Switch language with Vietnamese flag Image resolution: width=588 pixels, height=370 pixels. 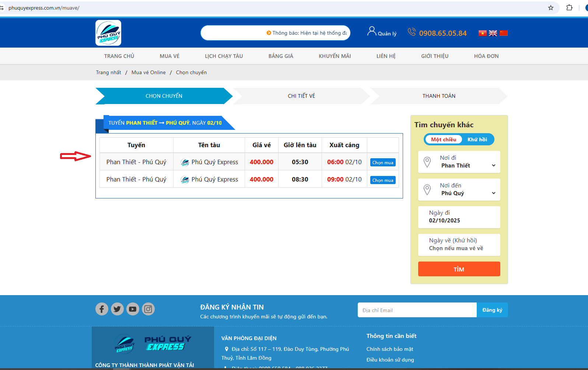tap(482, 33)
